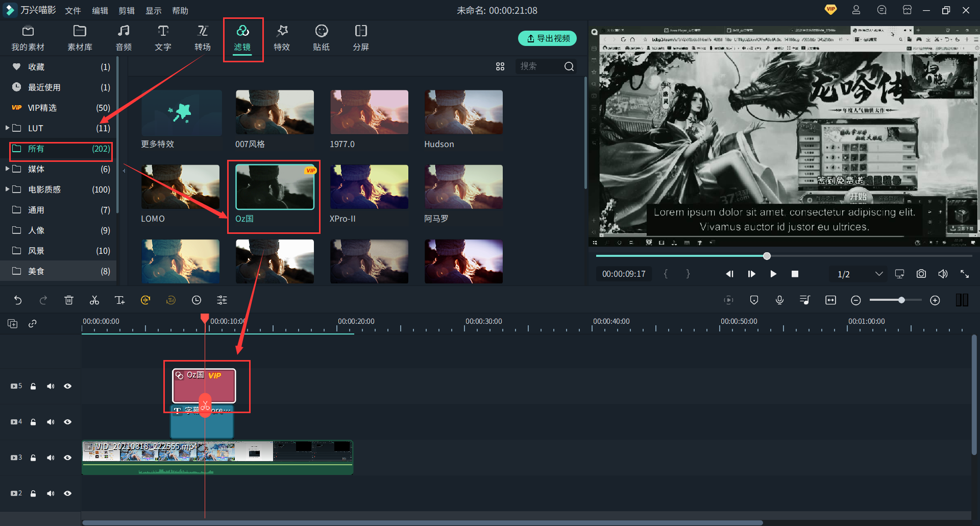Click the trash delete icon
Image resolution: width=980 pixels, height=526 pixels.
point(69,300)
